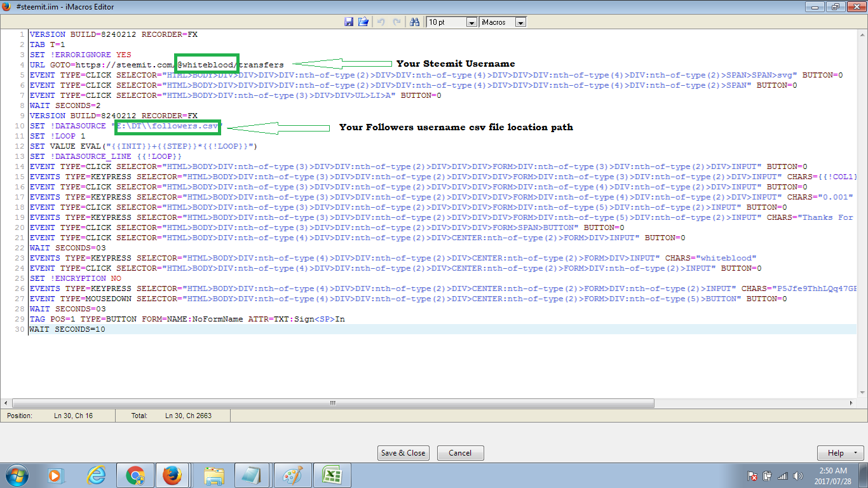
Task: Save the macro with the floppy disk icon
Action: [349, 22]
